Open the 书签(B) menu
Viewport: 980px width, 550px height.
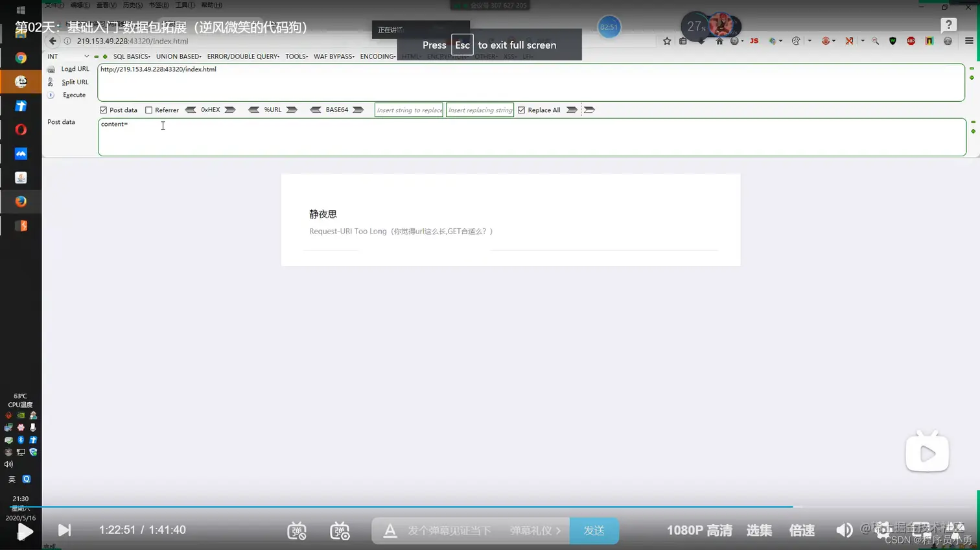click(159, 5)
